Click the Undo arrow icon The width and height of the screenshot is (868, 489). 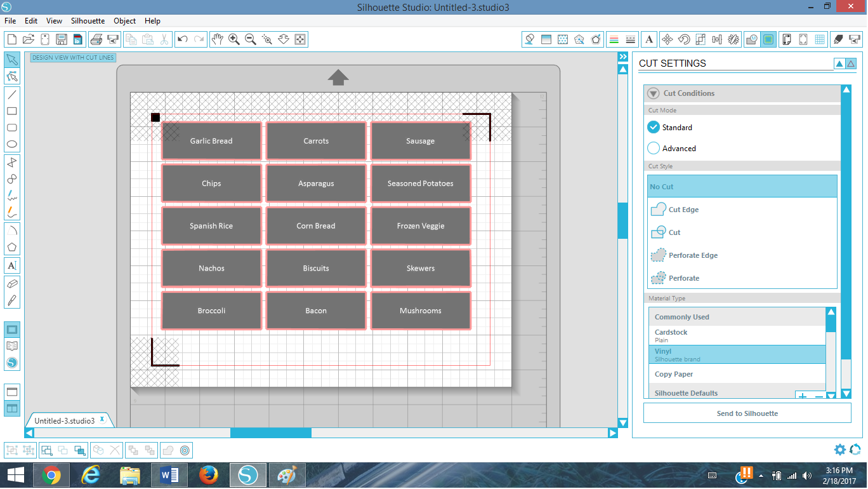(183, 39)
